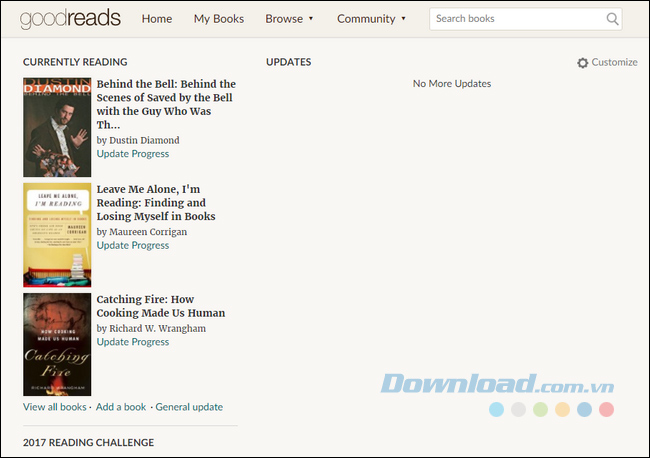Expand the Community dropdown menu

coord(371,19)
